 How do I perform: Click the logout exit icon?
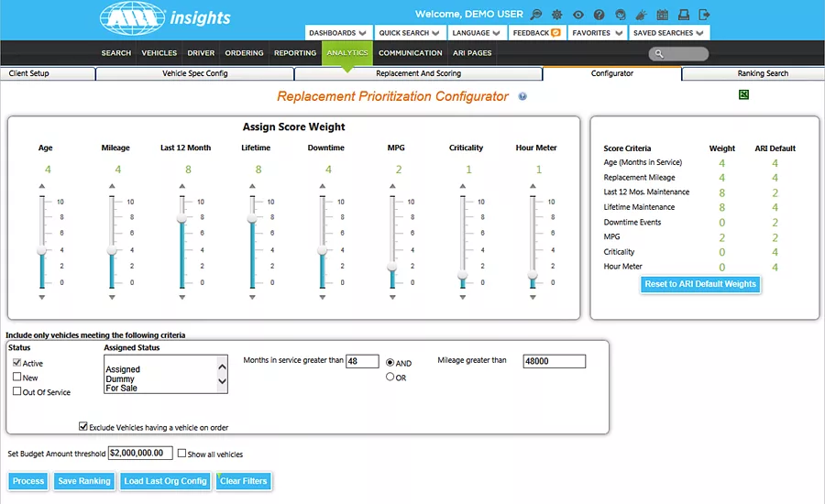(704, 15)
